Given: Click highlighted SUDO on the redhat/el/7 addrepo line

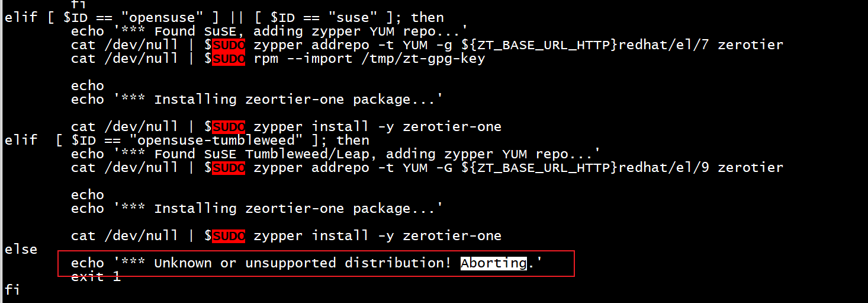Looking at the screenshot, I should 229,44.
